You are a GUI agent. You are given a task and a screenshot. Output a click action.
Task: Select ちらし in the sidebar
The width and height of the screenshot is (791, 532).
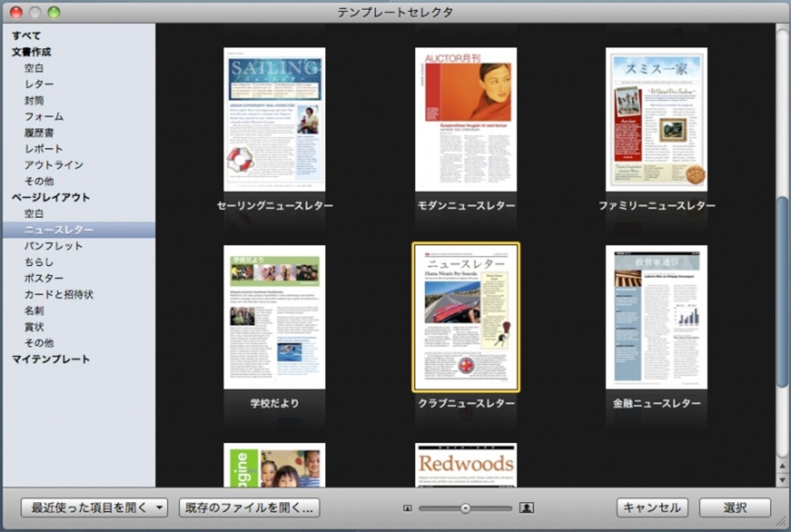click(x=40, y=262)
